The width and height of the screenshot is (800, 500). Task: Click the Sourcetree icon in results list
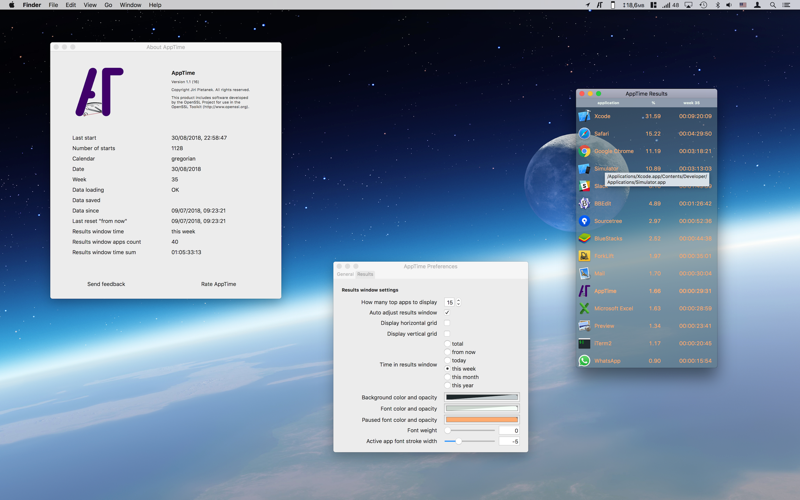pos(584,221)
